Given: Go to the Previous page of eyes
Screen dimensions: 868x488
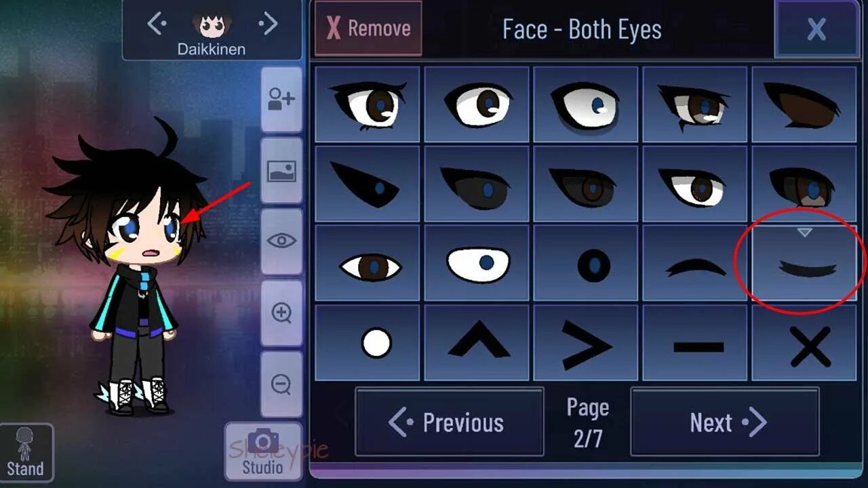Looking at the screenshot, I should point(450,422).
